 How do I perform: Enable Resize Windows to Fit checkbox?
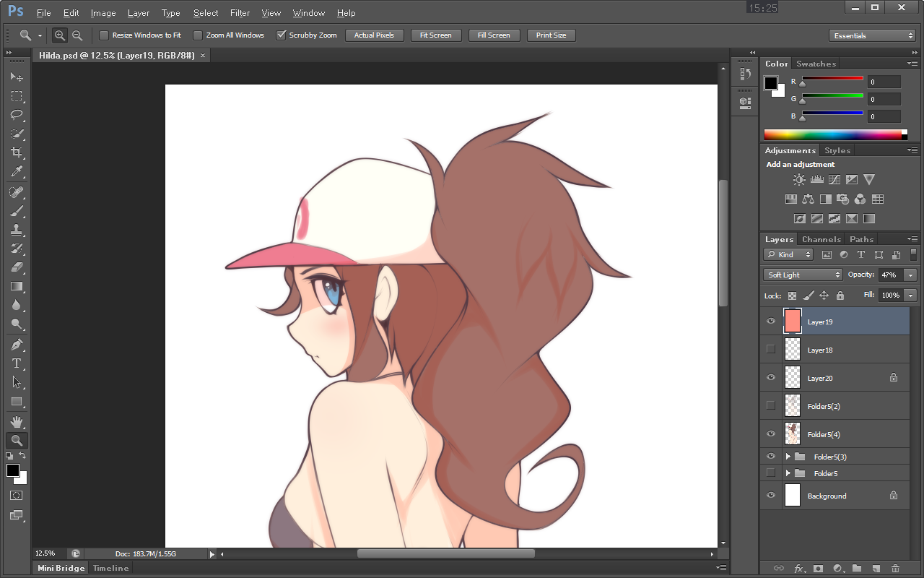point(104,35)
